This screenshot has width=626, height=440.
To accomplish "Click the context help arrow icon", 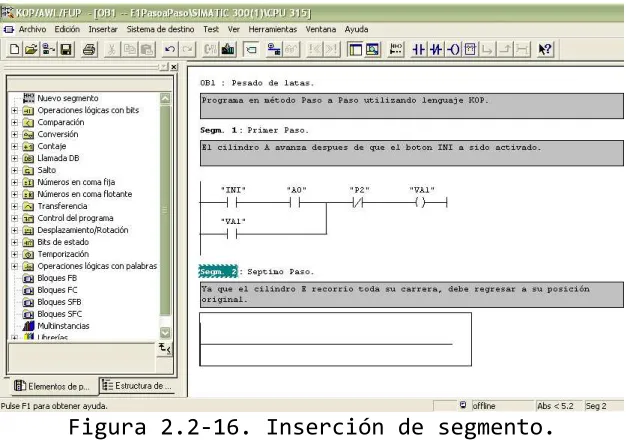I will 545,50.
